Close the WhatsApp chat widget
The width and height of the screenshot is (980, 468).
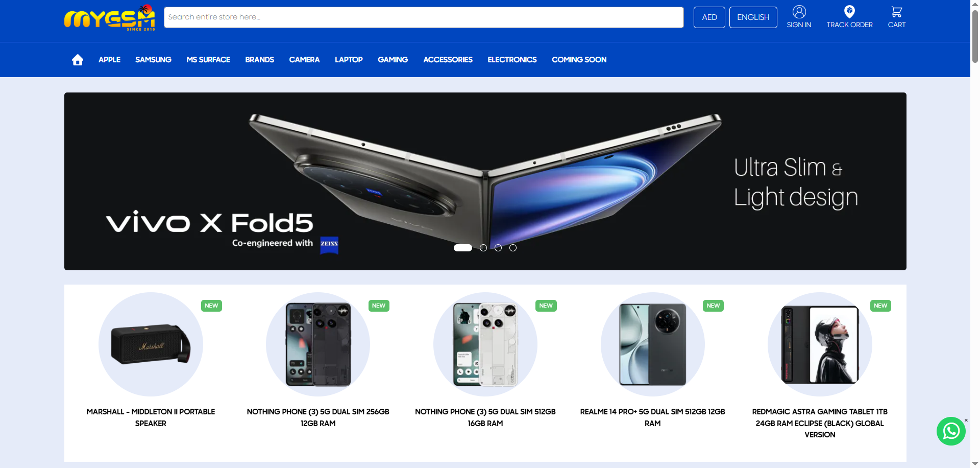(966, 420)
